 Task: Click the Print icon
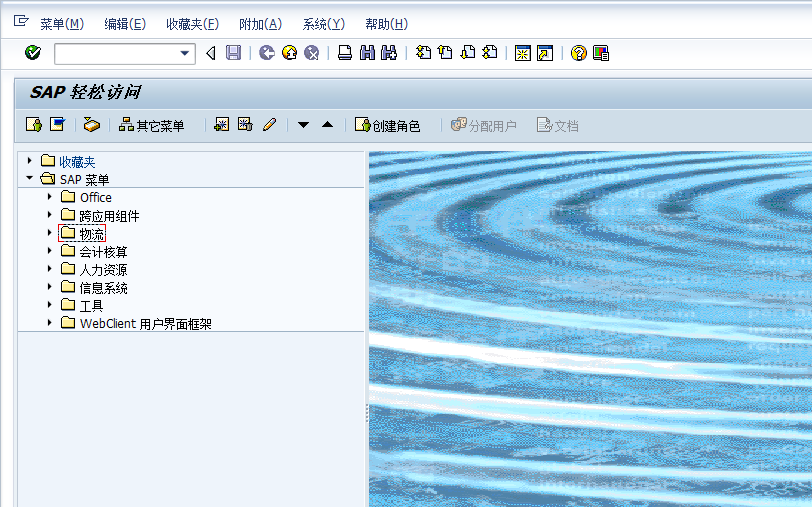345,53
